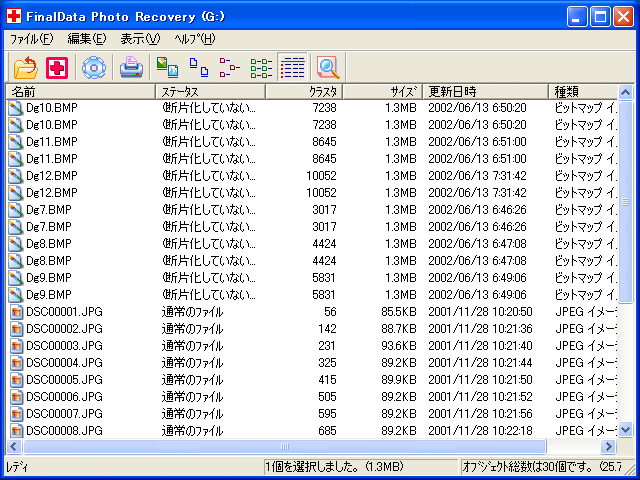Click the FinalData title bar app icon
The height and width of the screenshot is (480, 640).
point(14,16)
